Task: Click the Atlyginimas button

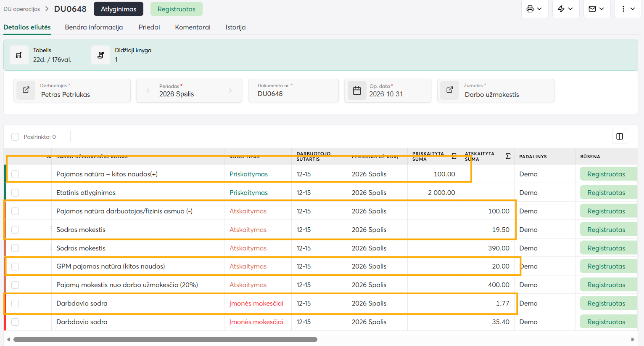Action: tap(119, 9)
